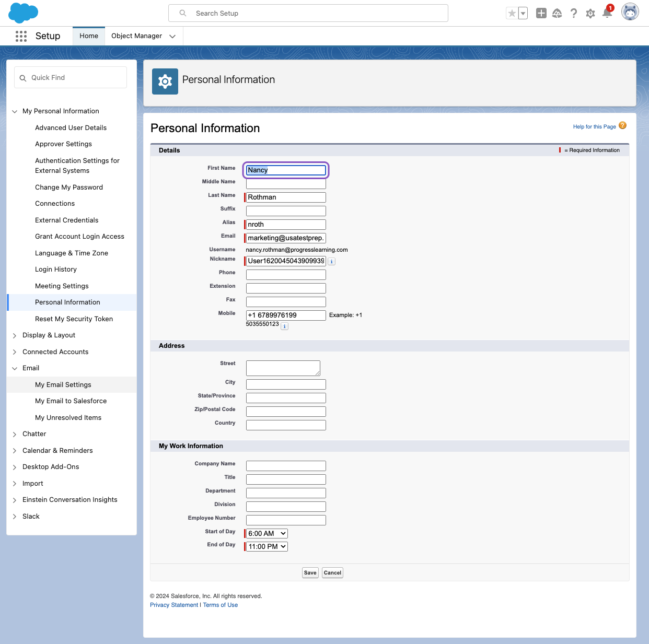Expand Einstein Conversation Insights section
Viewport: 649px width, 644px height.
coord(15,500)
